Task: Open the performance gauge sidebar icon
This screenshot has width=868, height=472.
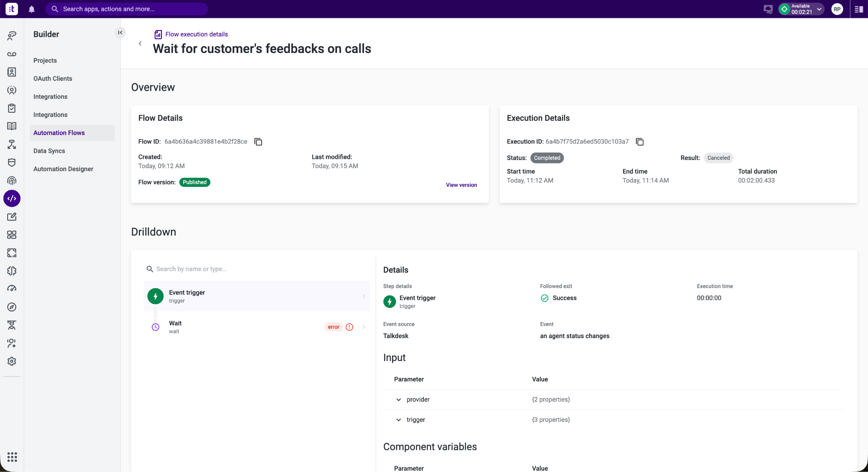Action: pos(12,289)
